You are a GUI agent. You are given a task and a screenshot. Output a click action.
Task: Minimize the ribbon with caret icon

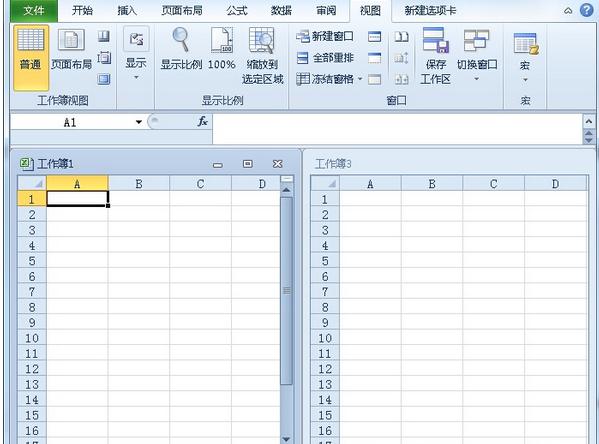568,11
